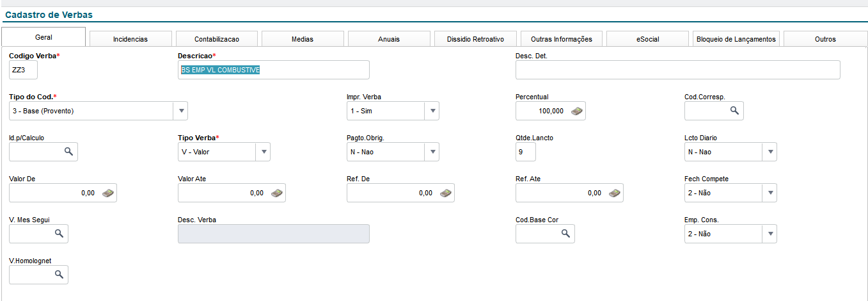868x301 pixels.
Task: Open Contabilizacao tab
Action: click(217, 39)
